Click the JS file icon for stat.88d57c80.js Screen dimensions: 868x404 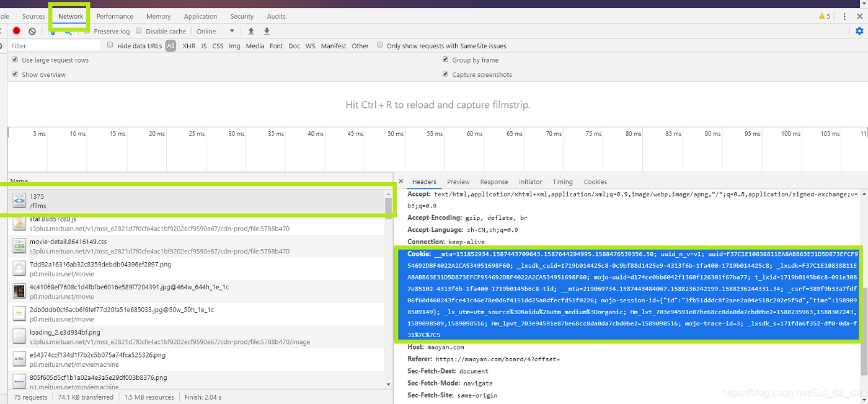[x=19, y=224]
